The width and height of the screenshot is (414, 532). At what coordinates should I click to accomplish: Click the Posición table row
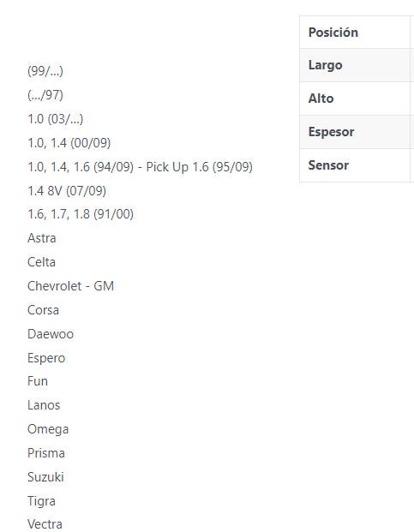(357, 33)
